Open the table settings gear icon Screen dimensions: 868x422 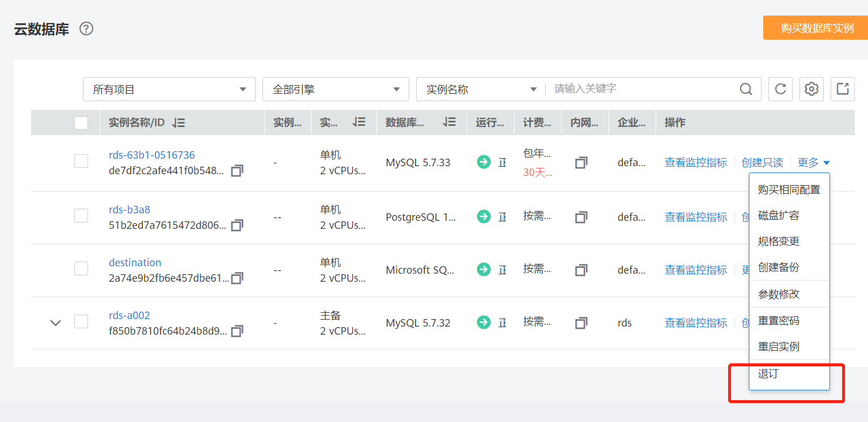(812, 89)
